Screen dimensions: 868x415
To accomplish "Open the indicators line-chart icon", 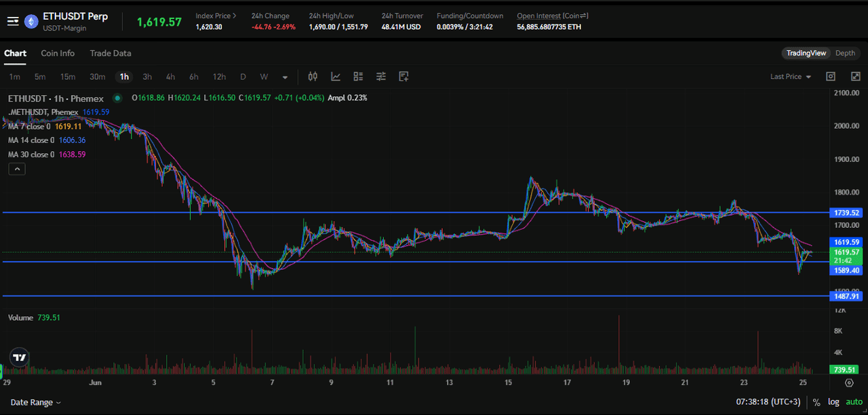I will 336,77.
